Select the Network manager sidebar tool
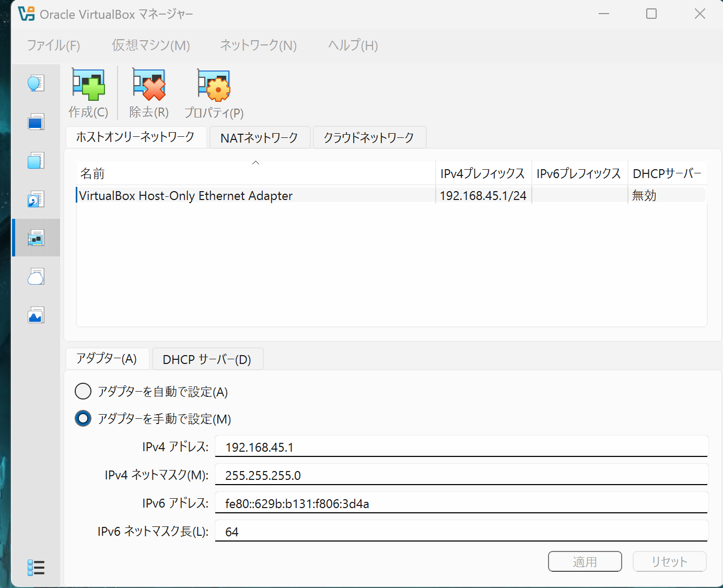The image size is (723, 588). click(36, 238)
